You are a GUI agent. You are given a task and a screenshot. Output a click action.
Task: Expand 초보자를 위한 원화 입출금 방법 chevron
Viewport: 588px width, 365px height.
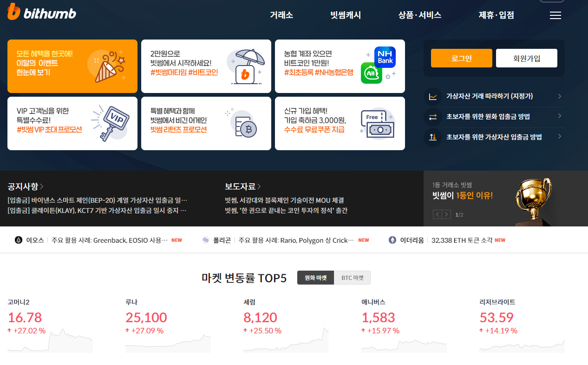pyautogui.click(x=560, y=116)
